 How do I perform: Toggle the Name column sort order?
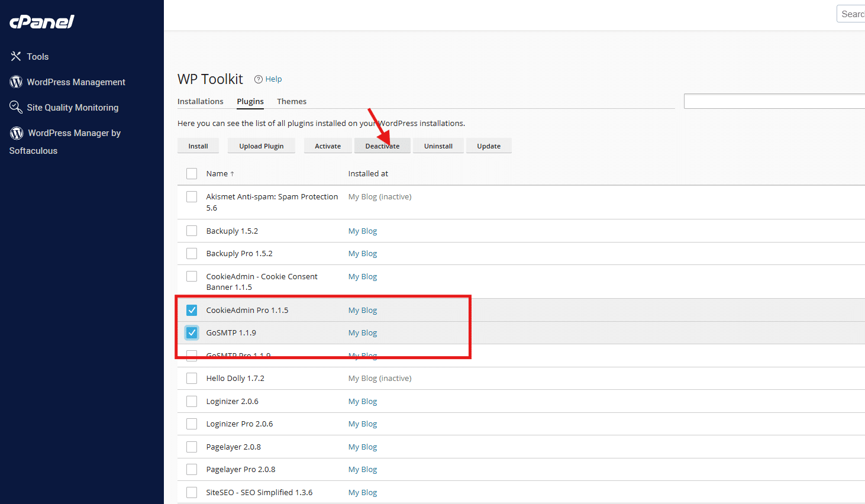click(219, 173)
